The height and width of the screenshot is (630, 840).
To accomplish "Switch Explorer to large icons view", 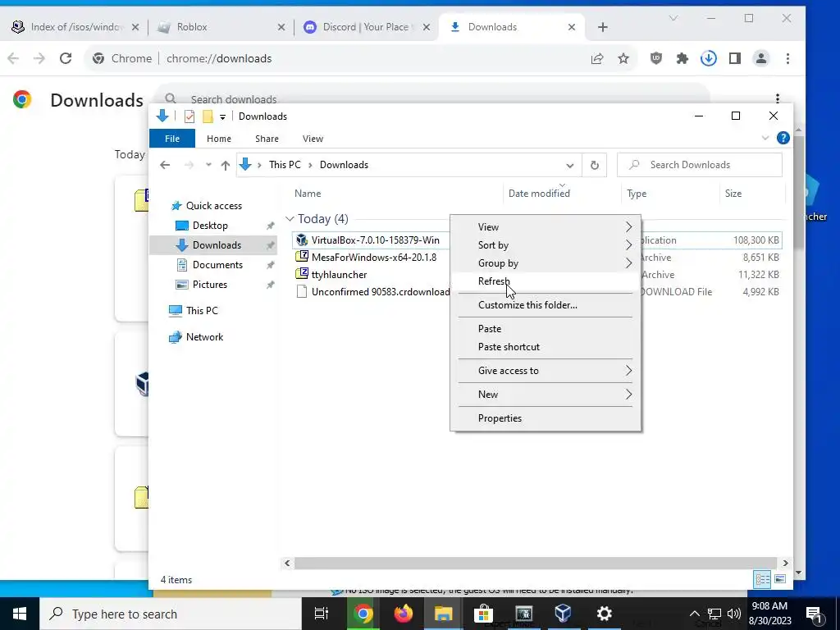I will 780,579.
